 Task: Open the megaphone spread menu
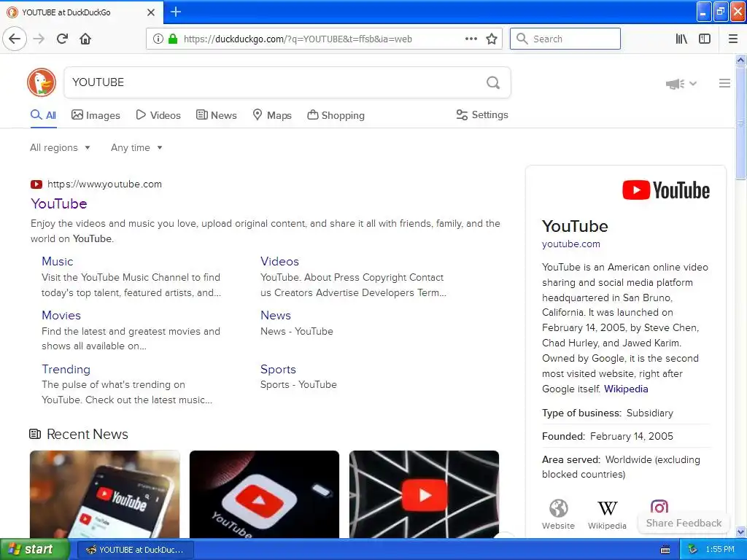pyautogui.click(x=681, y=84)
